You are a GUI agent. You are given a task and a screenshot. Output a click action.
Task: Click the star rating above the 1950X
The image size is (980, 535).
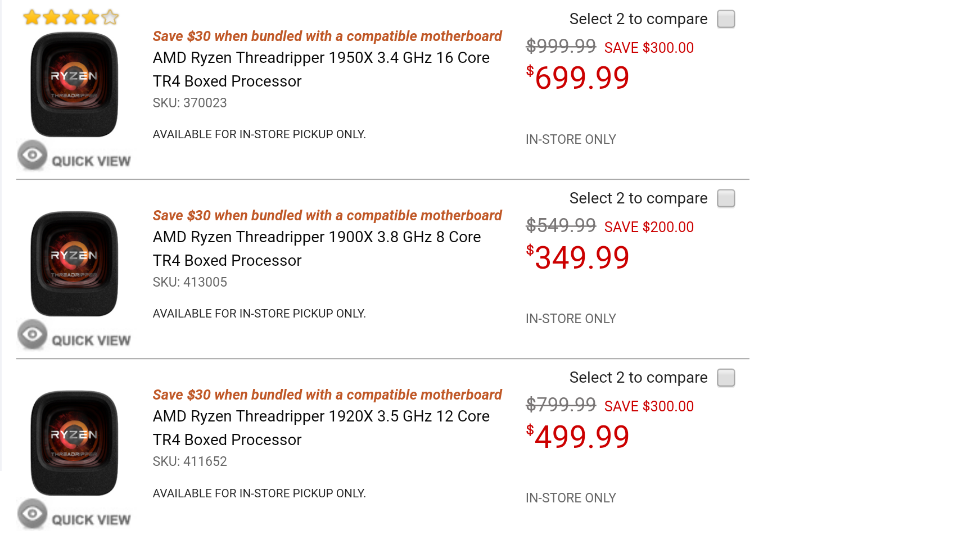tap(71, 17)
